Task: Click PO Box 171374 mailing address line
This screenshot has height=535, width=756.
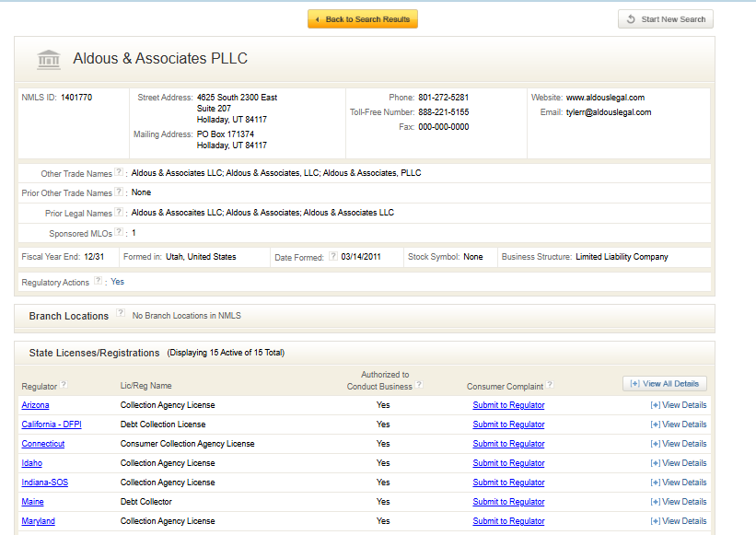Action: pos(226,134)
